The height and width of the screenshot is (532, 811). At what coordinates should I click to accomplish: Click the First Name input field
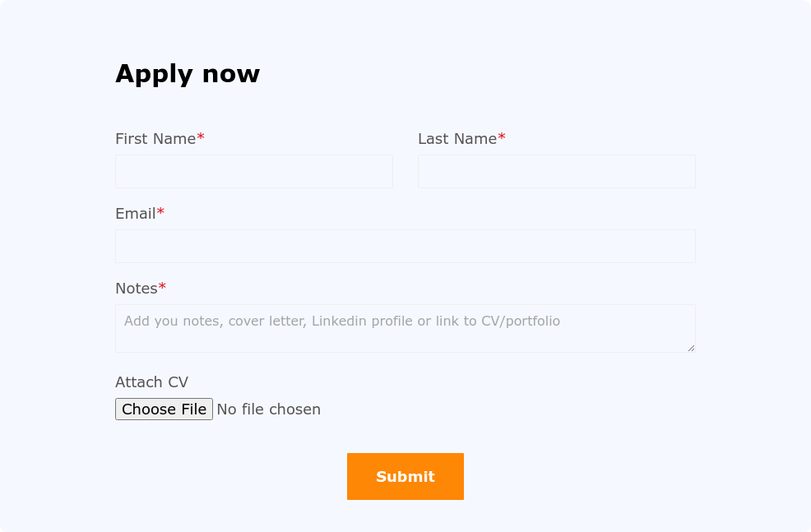click(253, 171)
